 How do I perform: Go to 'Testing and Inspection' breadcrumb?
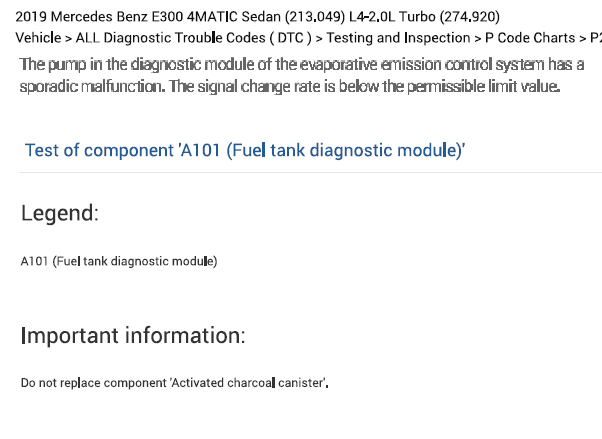pos(392,38)
